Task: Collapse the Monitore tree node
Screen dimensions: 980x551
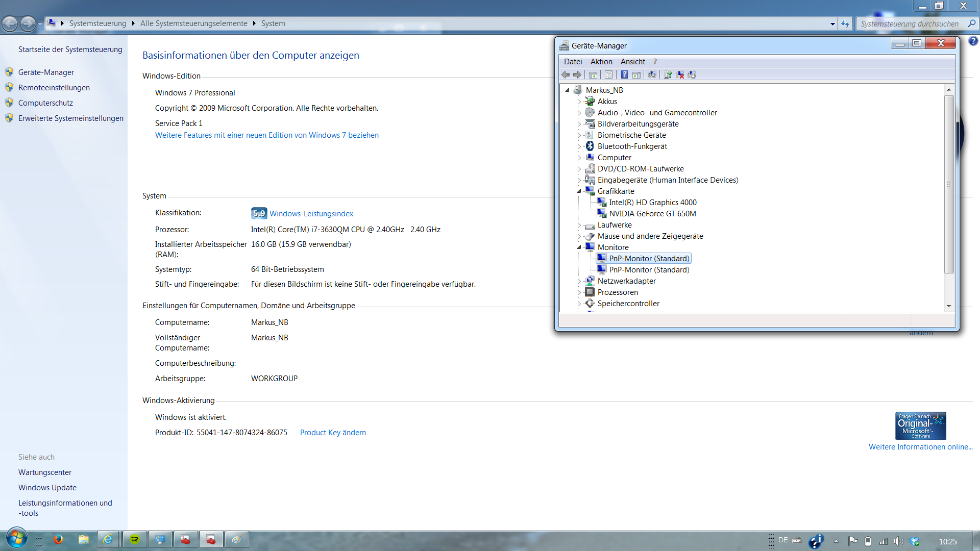Action: pos(579,247)
